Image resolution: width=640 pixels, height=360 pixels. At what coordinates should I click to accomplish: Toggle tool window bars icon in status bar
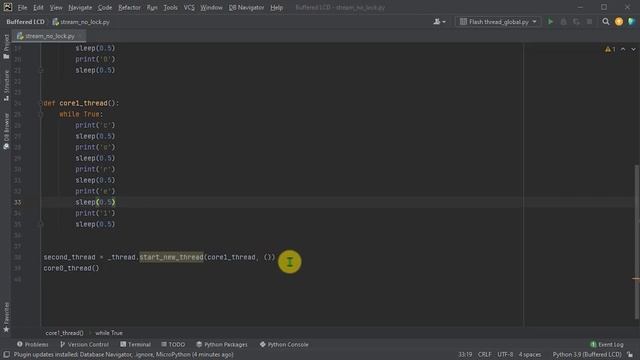[x=7, y=355]
